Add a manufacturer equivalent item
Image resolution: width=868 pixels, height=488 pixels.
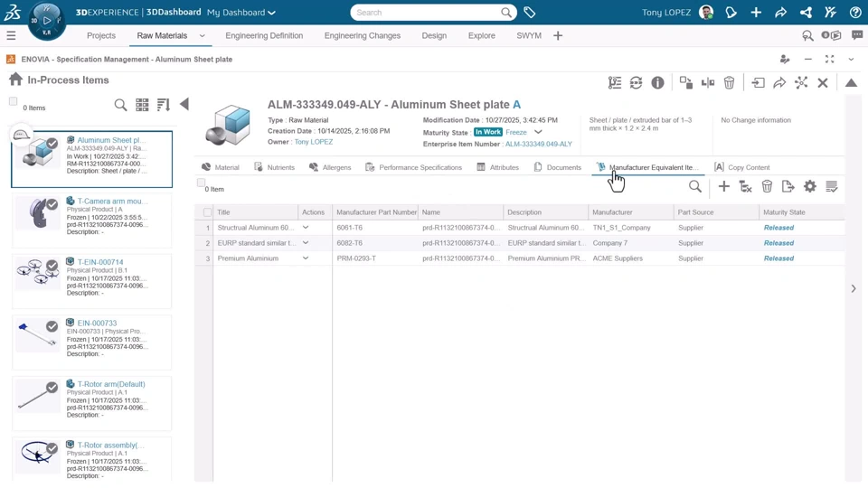pyautogui.click(x=723, y=186)
